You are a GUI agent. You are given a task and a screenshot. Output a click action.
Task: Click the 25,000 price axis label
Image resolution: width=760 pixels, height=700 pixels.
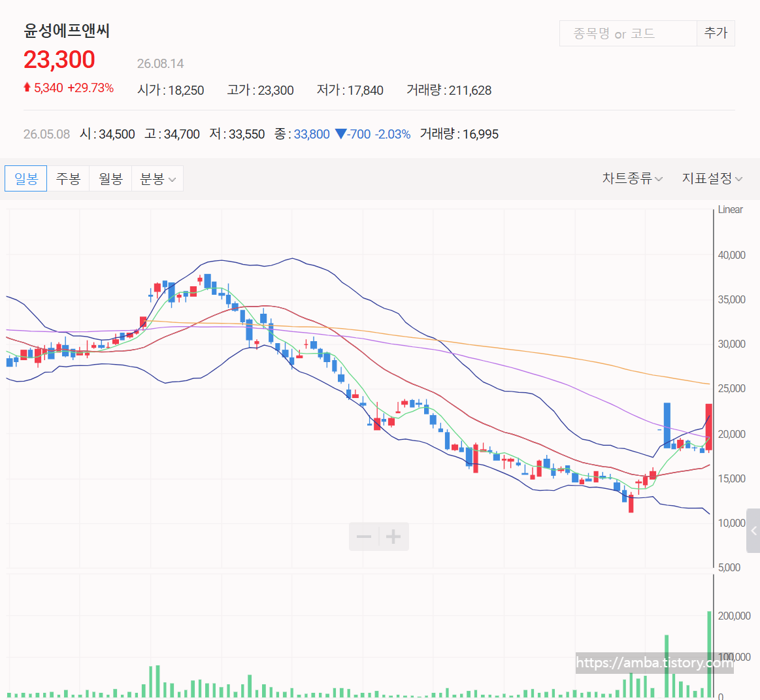(x=731, y=388)
